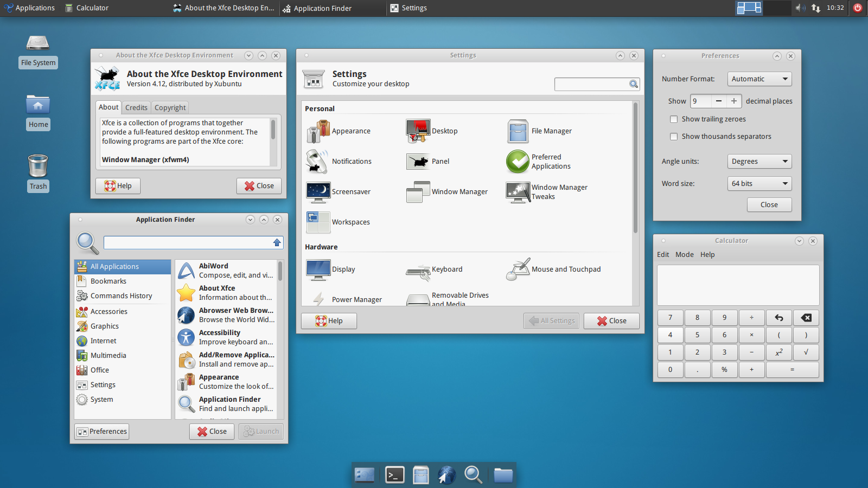868x488 pixels.
Task: Open Calculator Edit menu
Action: coord(663,254)
